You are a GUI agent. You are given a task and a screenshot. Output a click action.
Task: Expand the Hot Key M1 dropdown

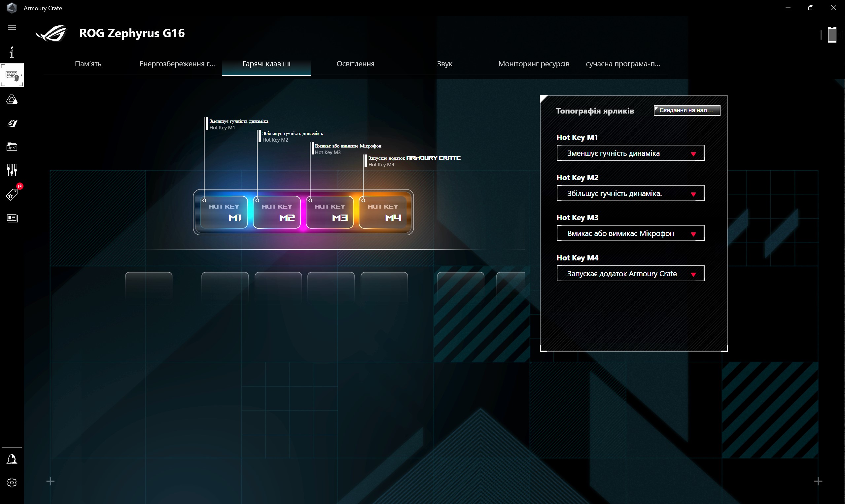(630, 153)
